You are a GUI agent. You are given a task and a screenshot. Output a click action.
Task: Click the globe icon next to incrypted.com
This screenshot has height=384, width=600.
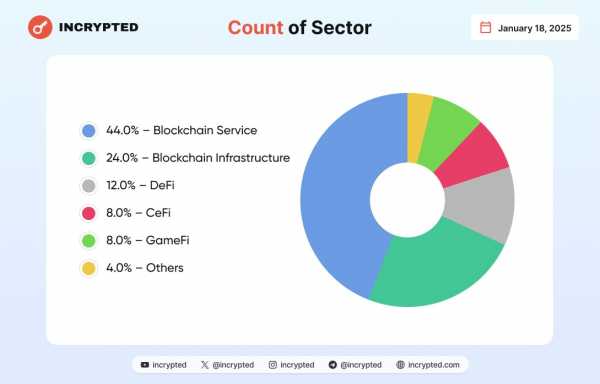click(x=400, y=365)
